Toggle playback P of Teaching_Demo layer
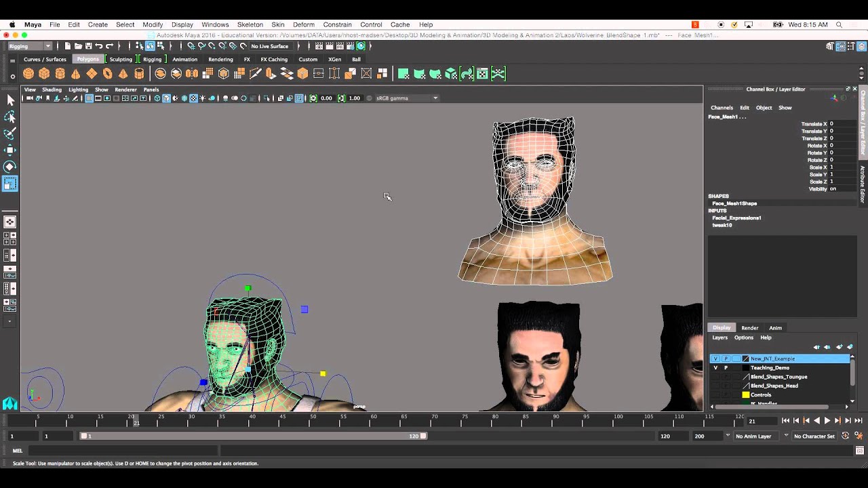The width and height of the screenshot is (868, 488). (726, 367)
